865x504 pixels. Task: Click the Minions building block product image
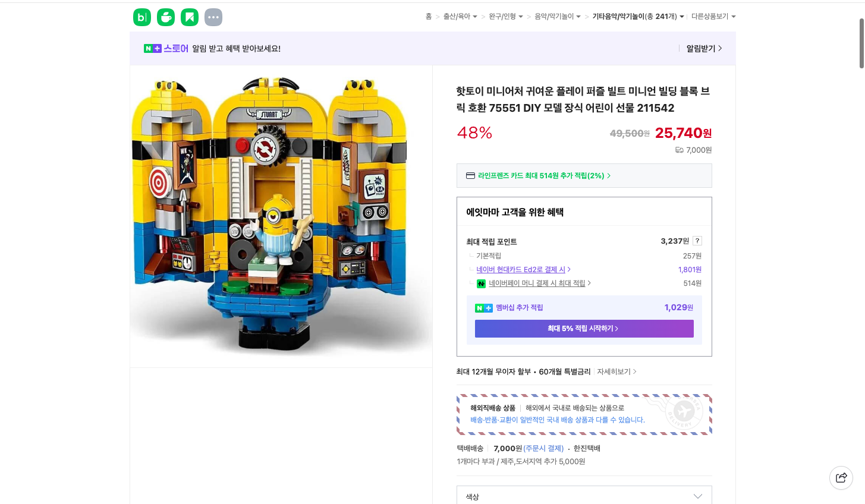point(281,215)
